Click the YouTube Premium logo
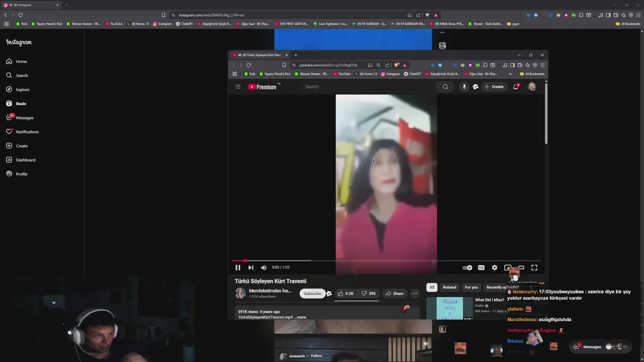Viewport: 644px width, 362px height. click(262, 86)
